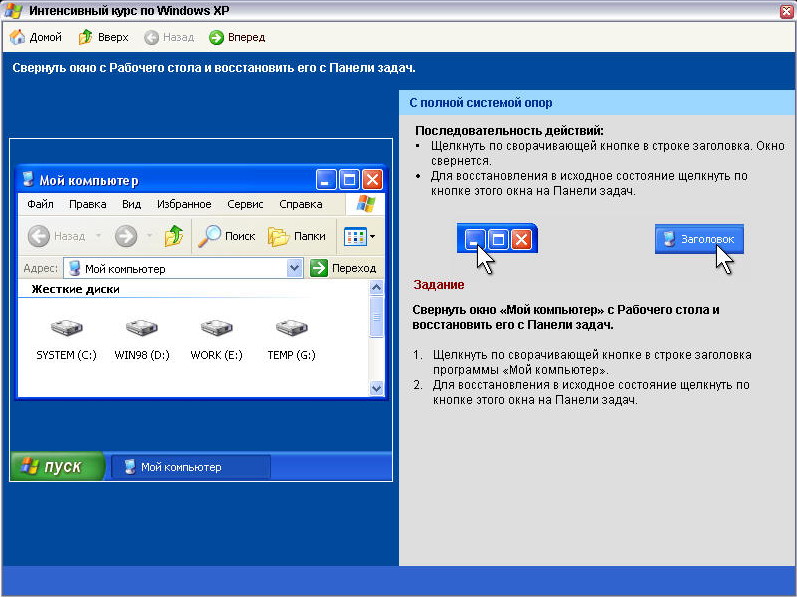Go to Домой in the course toolbar
The image size is (797, 597).
(x=36, y=37)
